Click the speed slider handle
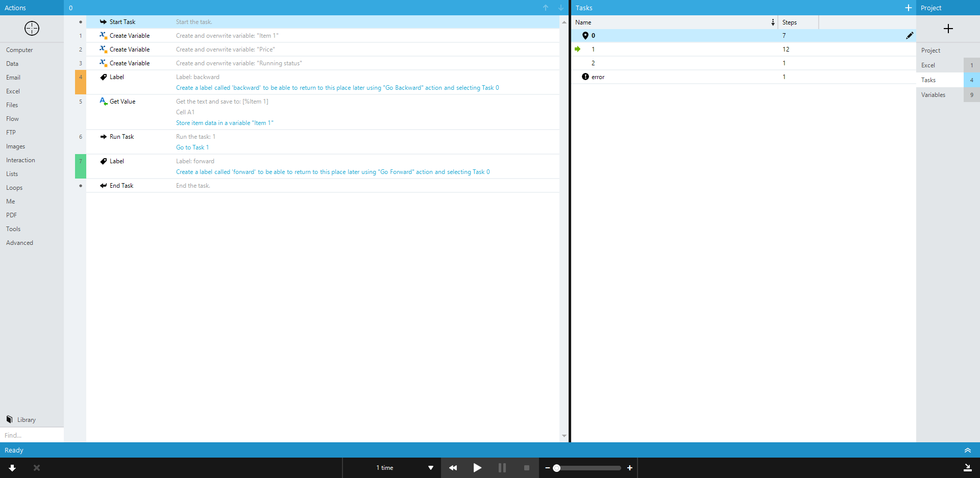This screenshot has height=478, width=980. (557, 468)
